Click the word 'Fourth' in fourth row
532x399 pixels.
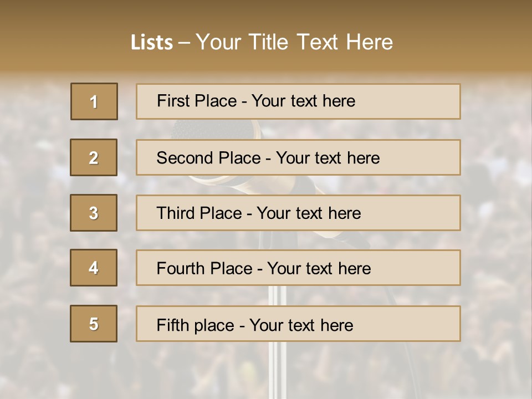pos(180,268)
